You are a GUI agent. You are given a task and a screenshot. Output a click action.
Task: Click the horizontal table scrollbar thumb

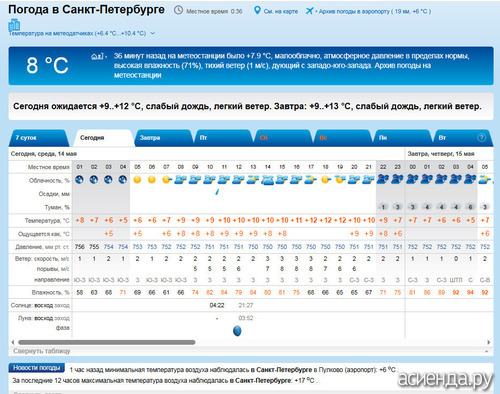tap(107, 342)
